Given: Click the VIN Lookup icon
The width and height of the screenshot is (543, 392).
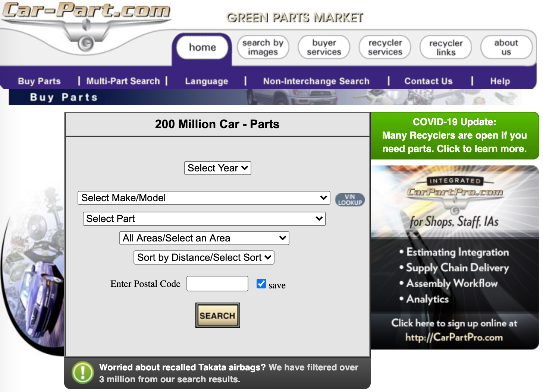Looking at the screenshot, I should click(x=350, y=200).
